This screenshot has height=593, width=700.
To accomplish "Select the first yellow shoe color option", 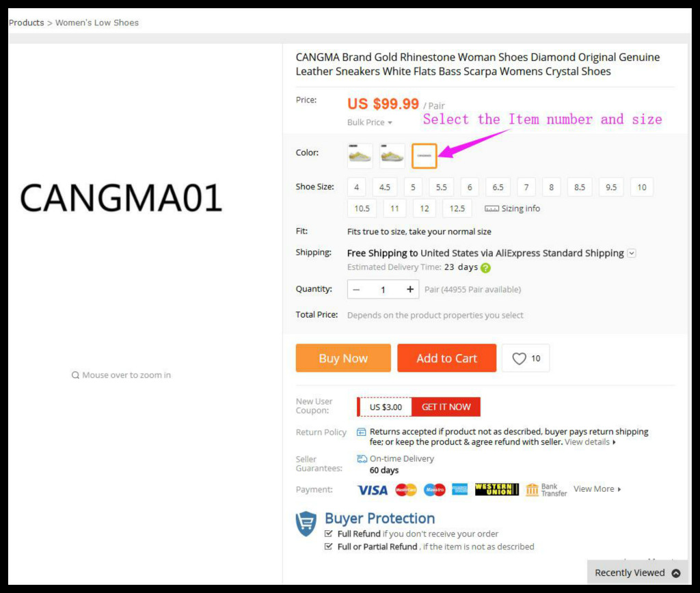I will tap(360, 156).
